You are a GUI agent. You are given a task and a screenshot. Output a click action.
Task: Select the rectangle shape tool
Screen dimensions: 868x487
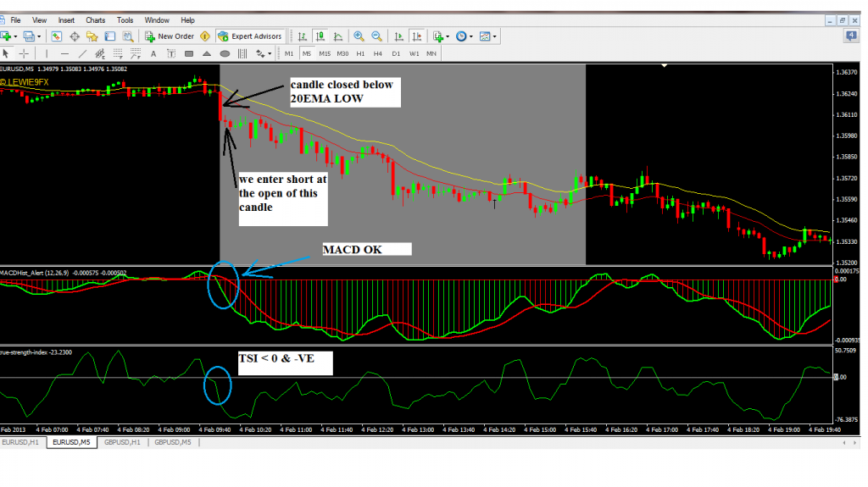click(x=189, y=53)
